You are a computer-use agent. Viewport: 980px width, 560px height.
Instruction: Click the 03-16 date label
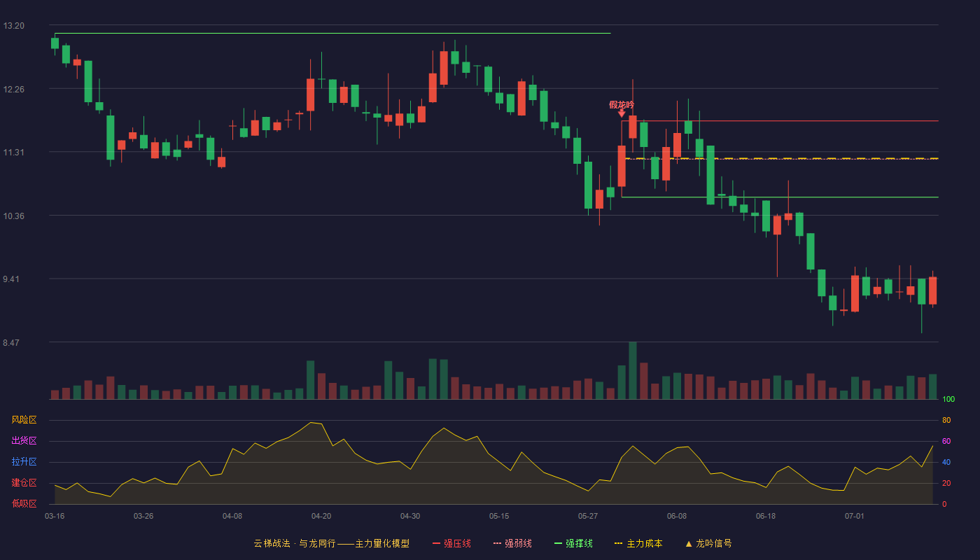click(55, 517)
